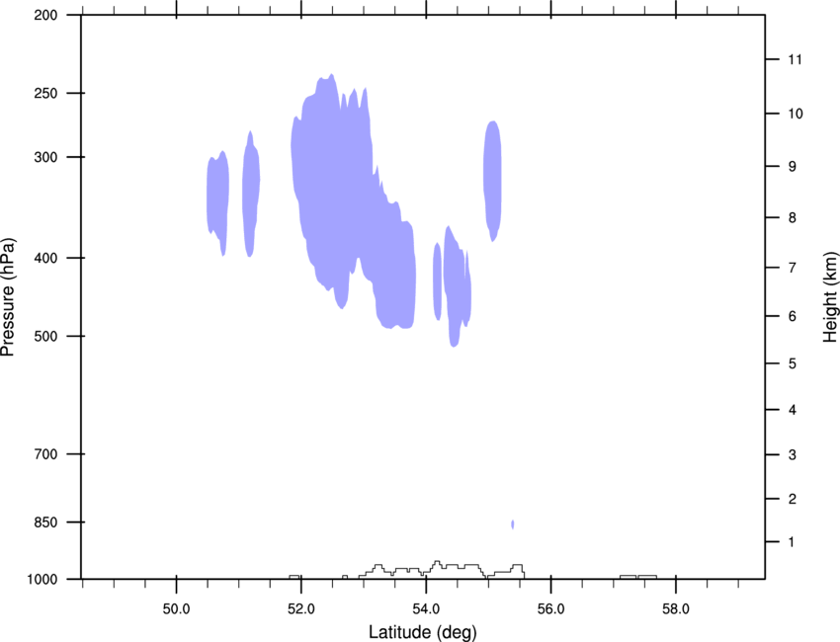Click the 7 km height label
Image resolution: width=840 pixels, height=642 pixels.
point(793,268)
